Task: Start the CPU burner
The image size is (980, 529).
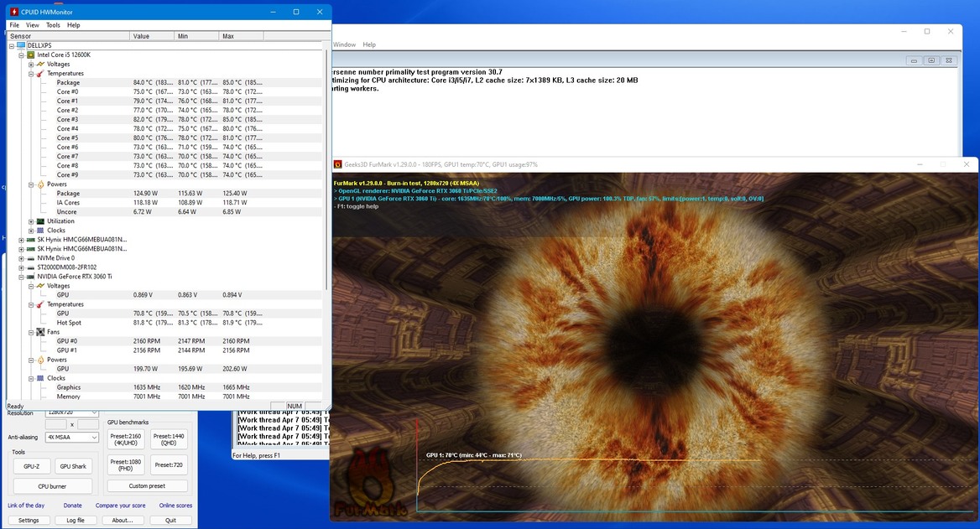Action: 53,486
